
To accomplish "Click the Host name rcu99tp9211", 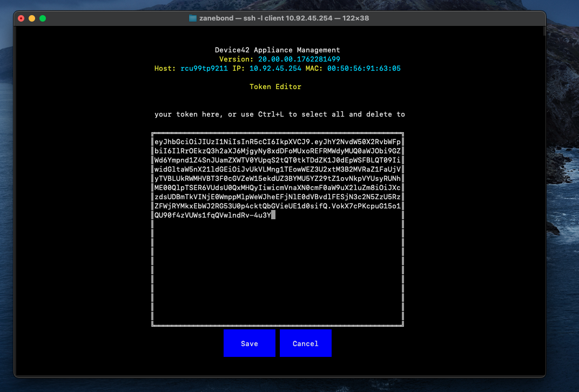I will pyautogui.click(x=204, y=68).
